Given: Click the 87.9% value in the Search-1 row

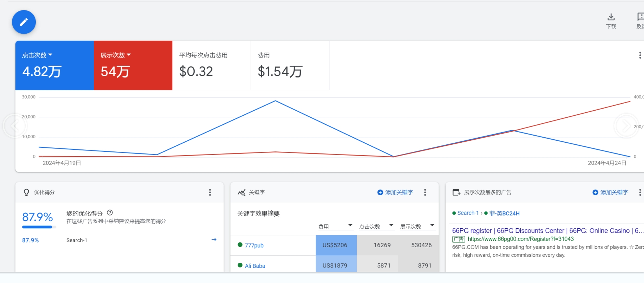Looking at the screenshot, I should click(30, 240).
